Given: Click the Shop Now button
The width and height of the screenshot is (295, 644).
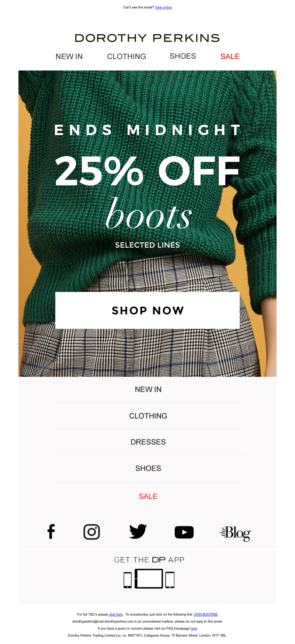Looking at the screenshot, I should tap(147, 310).
